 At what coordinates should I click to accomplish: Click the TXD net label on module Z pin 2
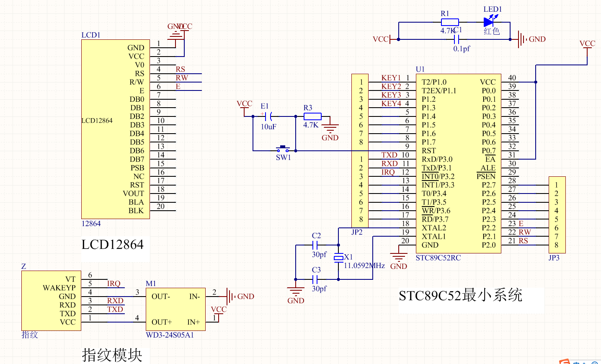[115, 309]
